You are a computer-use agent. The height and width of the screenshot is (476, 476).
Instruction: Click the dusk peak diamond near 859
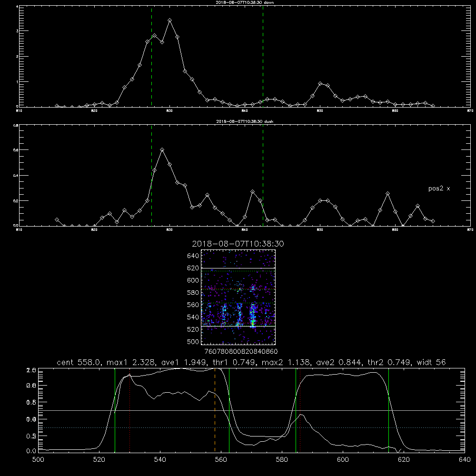[387, 193]
